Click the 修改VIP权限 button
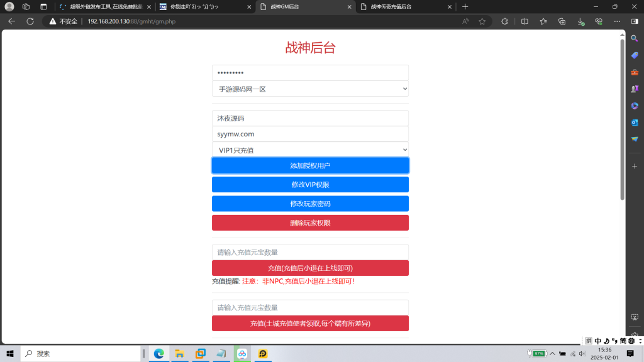The width and height of the screenshot is (644, 362). 310,184
